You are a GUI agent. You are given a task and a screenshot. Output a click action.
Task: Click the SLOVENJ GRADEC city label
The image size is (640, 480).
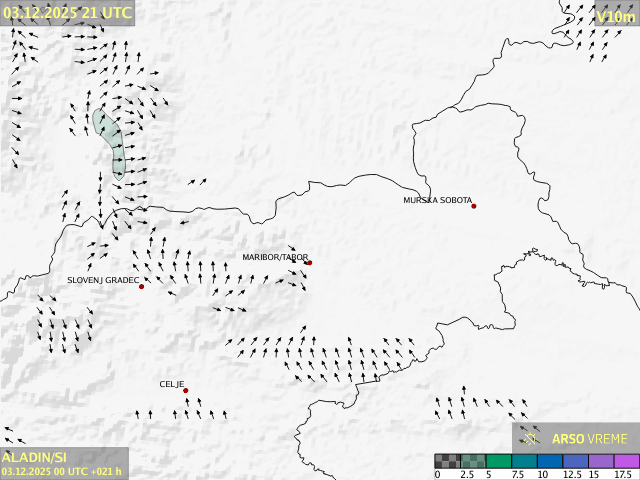point(103,280)
